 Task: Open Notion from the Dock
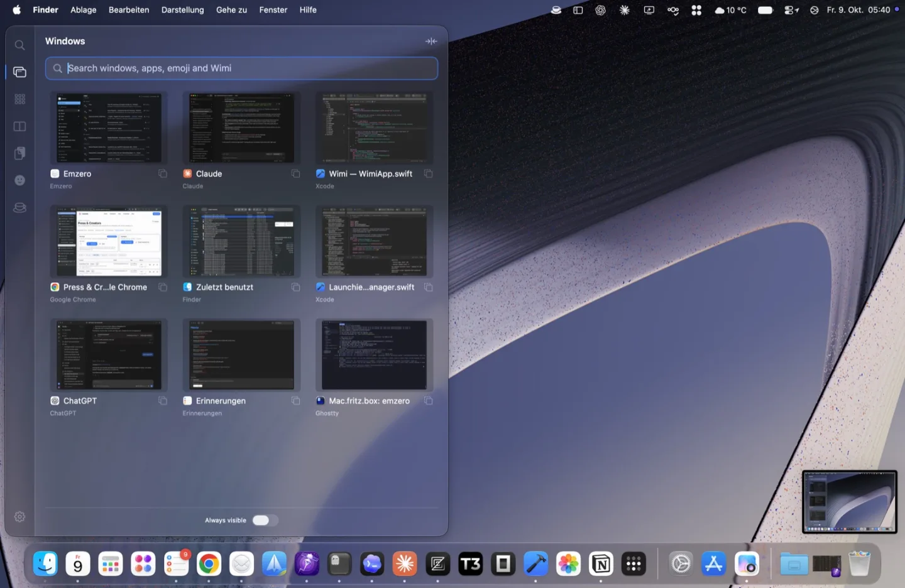(601, 564)
